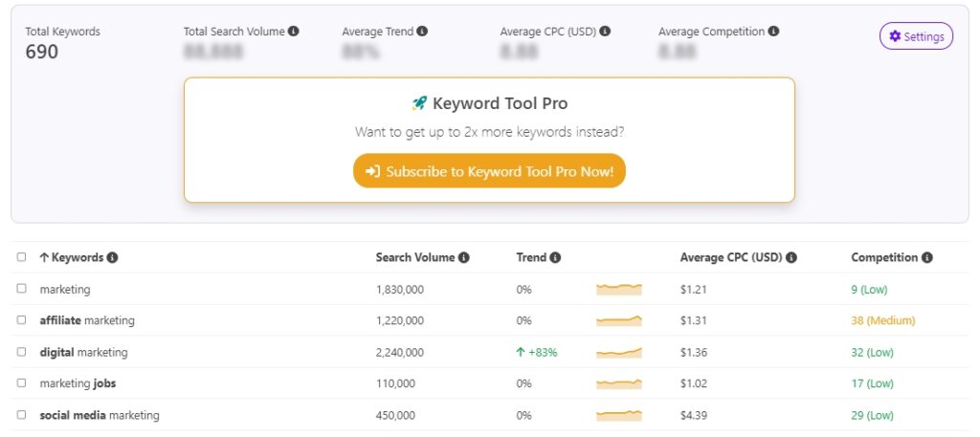Click info icon beside Average Competition summary
The image size is (980, 437).
(x=773, y=32)
